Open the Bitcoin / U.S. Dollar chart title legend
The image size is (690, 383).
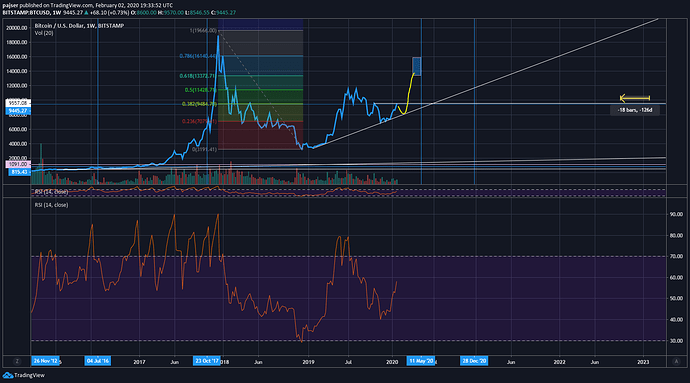point(79,26)
